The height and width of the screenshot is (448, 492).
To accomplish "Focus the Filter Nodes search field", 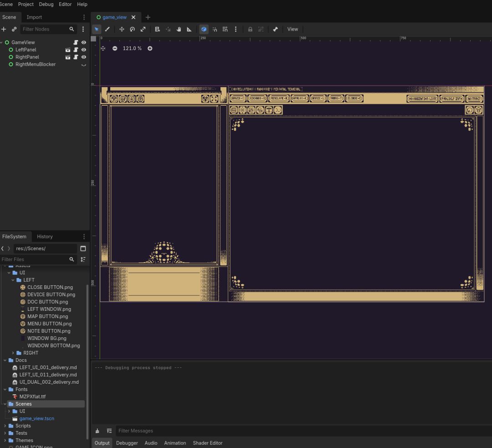I will [x=49, y=29].
